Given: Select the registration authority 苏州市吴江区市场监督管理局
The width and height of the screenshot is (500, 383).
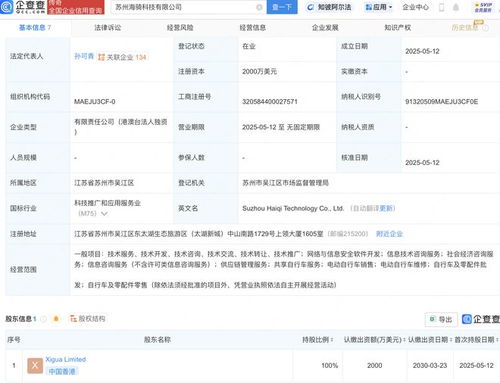Looking at the screenshot, I should 286,183.
